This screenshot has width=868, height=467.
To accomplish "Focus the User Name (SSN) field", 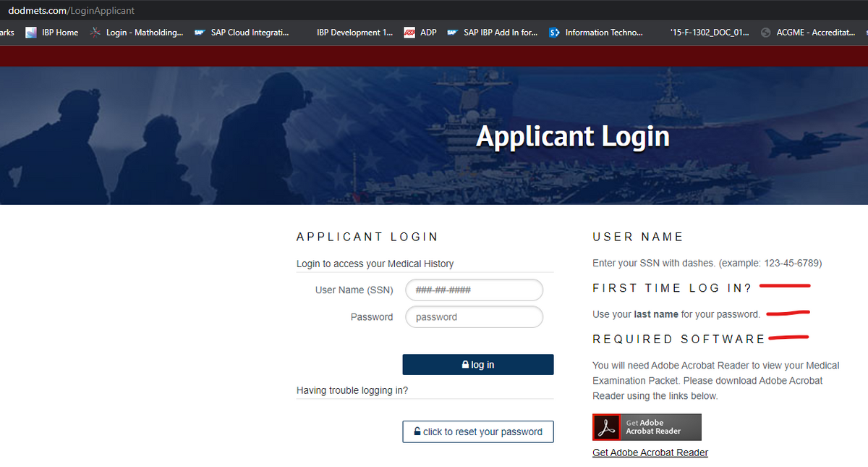I will point(474,290).
